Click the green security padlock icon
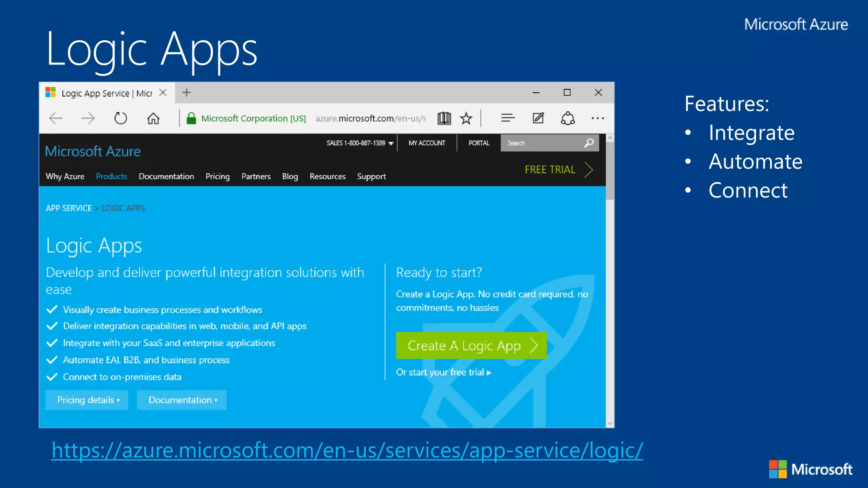The height and width of the screenshot is (488, 868). click(191, 118)
